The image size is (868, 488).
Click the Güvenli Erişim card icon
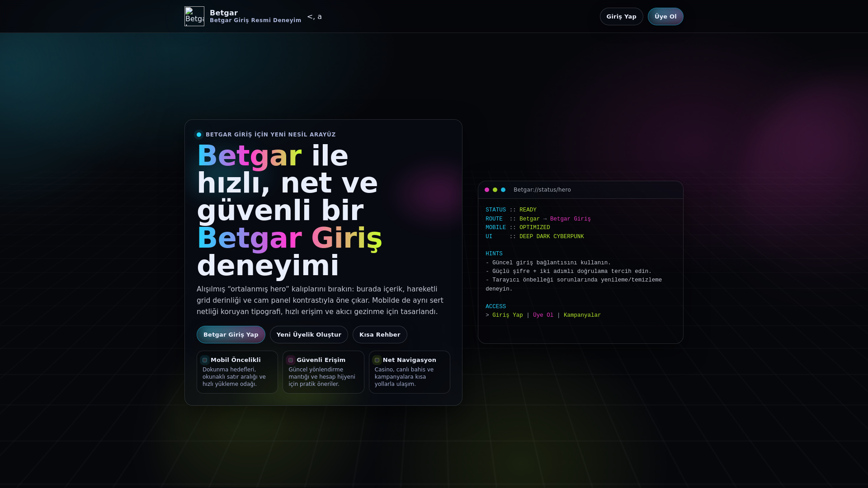[291, 360]
